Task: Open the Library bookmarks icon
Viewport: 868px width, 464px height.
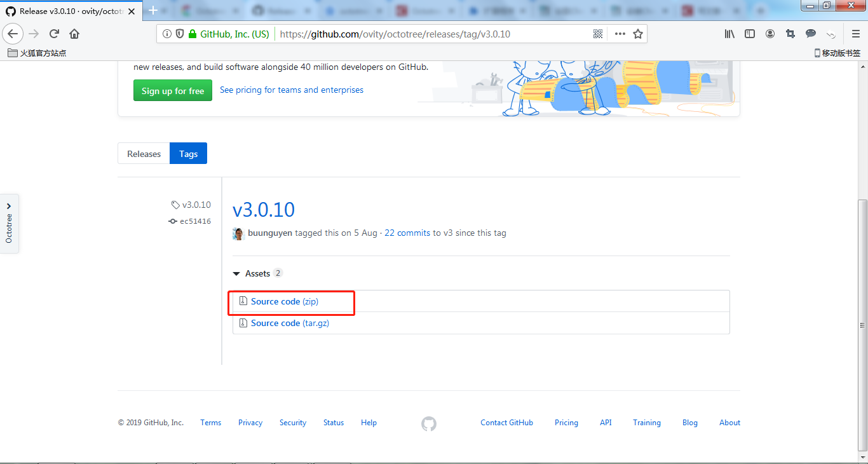Action: point(729,34)
